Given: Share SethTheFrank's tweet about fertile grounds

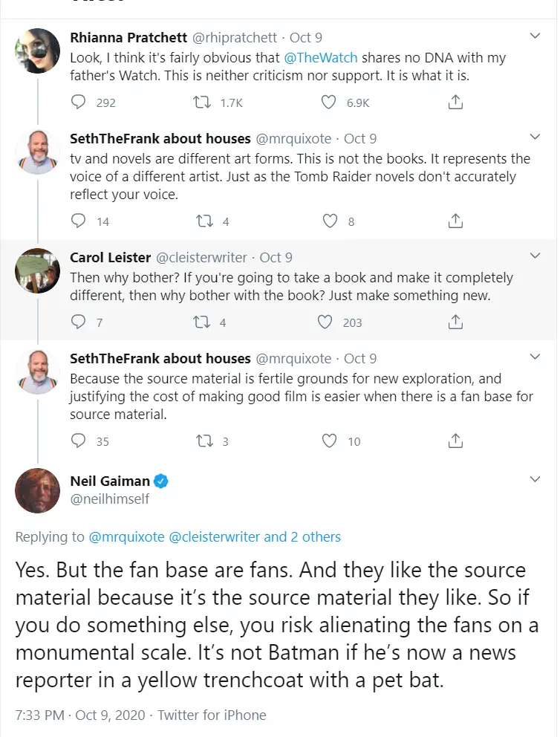Looking at the screenshot, I should pos(456,441).
